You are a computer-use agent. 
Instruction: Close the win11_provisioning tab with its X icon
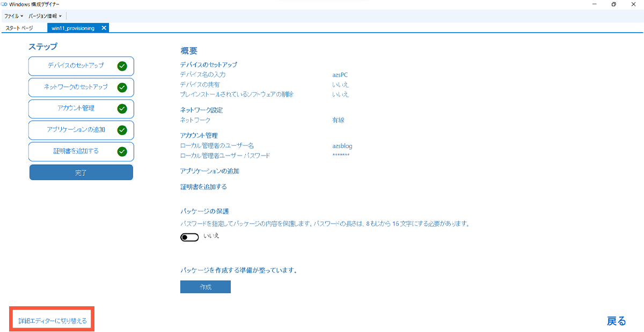point(104,27)
